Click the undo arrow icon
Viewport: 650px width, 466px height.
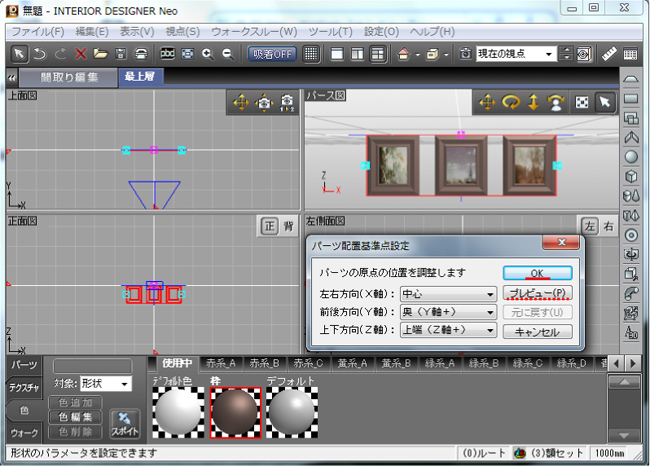[39, 53]
